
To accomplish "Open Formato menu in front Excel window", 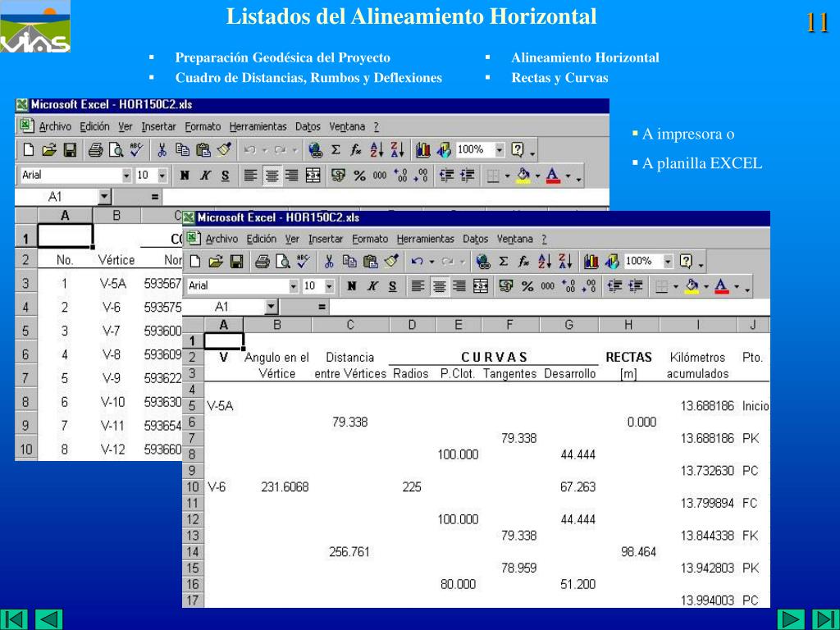I will (x=370, y=239).
